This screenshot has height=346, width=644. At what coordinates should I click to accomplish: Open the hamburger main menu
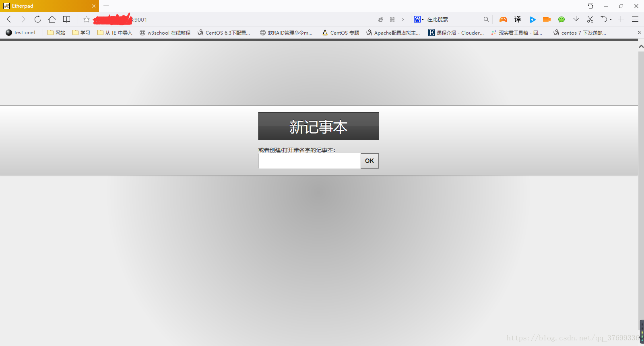point(635,19)
